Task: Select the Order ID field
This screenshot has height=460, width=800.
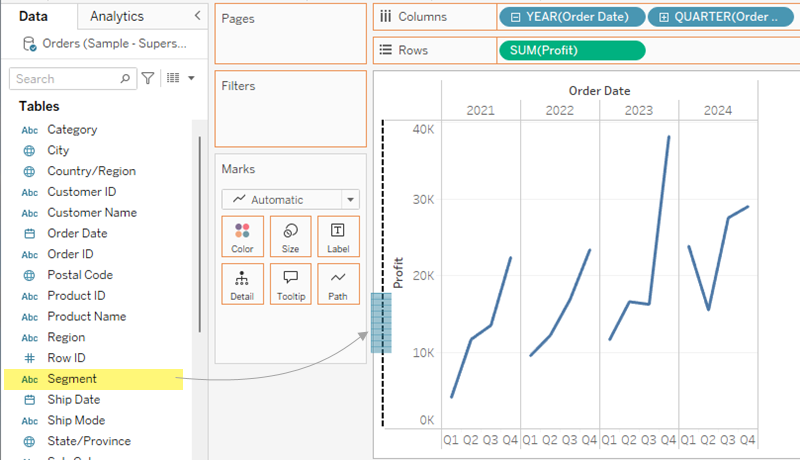Action: [70, 254]
